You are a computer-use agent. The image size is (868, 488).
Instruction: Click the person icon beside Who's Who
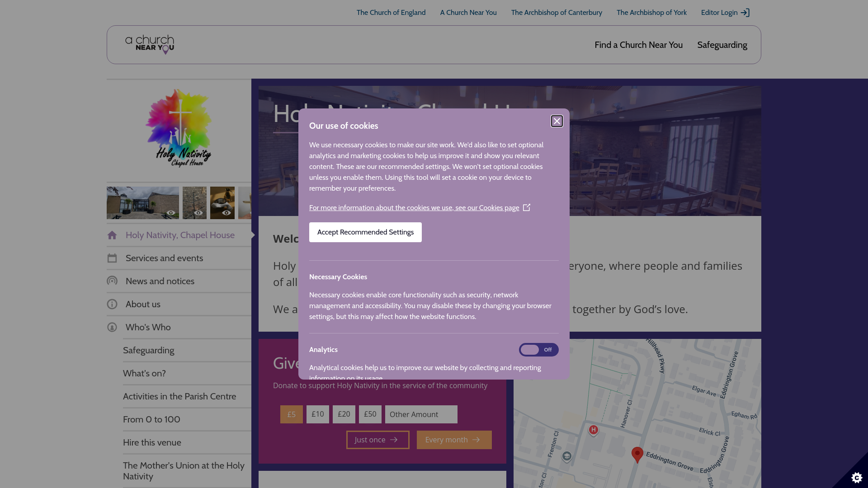coord(112,327)
